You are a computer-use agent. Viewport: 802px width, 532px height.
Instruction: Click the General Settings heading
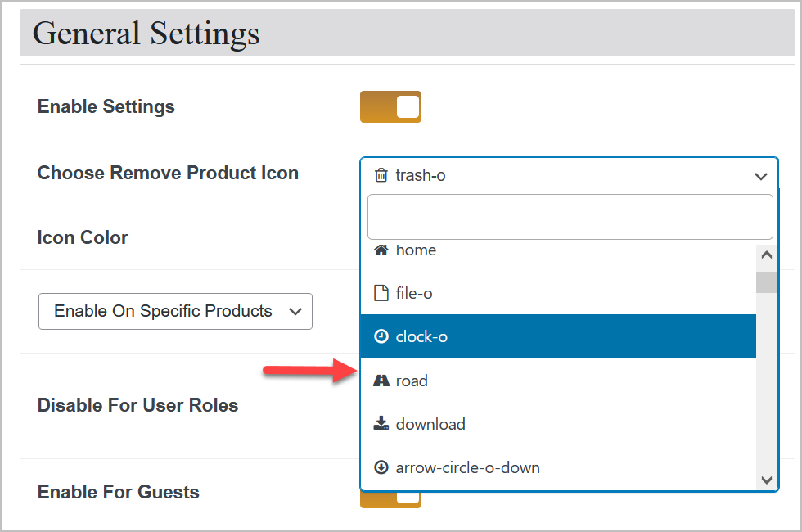point(145,33)
